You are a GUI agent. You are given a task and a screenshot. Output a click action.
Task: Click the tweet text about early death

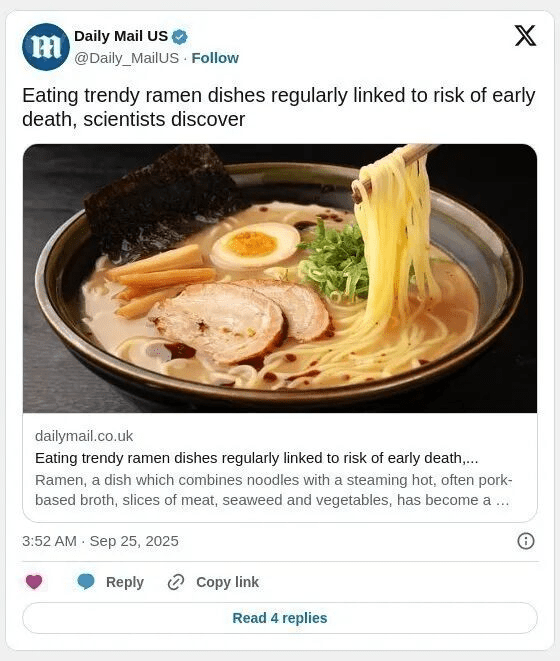[x=278, y=107]
